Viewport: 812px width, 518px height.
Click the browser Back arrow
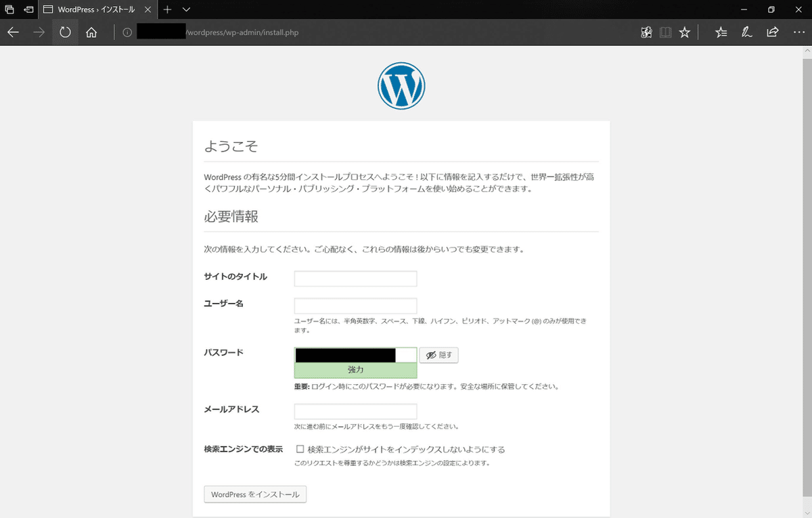point(14,32)
